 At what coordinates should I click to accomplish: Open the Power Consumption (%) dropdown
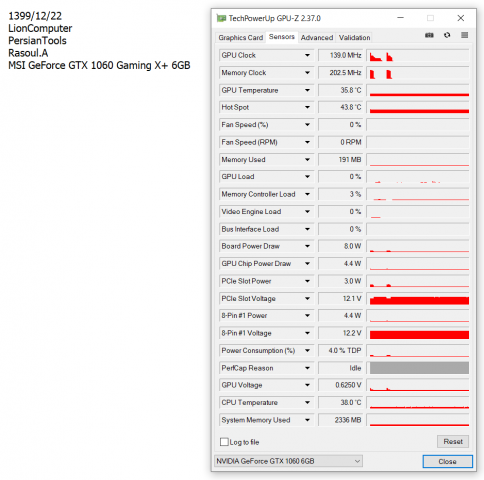[307, 350]
